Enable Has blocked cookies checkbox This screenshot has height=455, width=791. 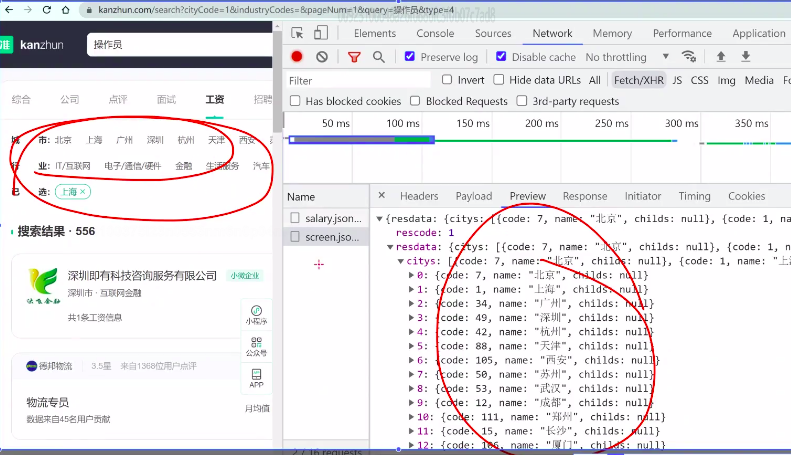click(295, 101)
